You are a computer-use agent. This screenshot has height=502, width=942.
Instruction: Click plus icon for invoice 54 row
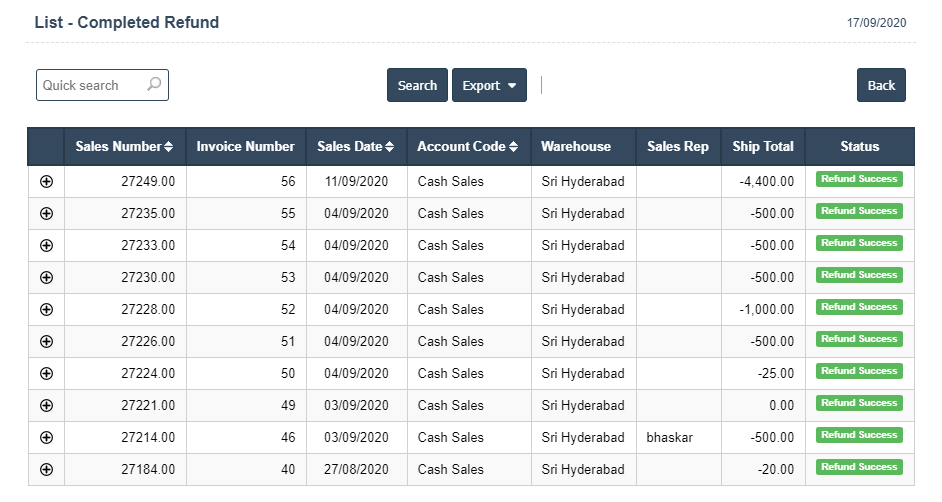(x=46, y=245)
